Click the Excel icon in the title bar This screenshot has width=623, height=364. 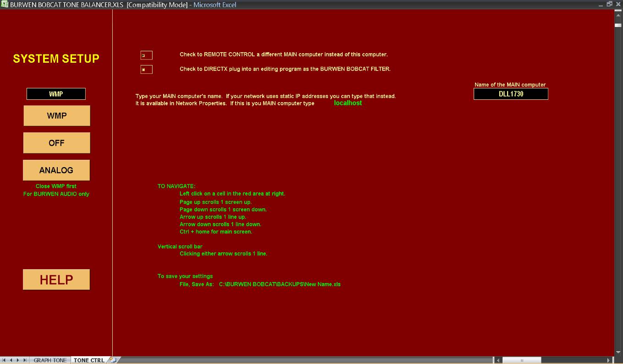[5, 4]
